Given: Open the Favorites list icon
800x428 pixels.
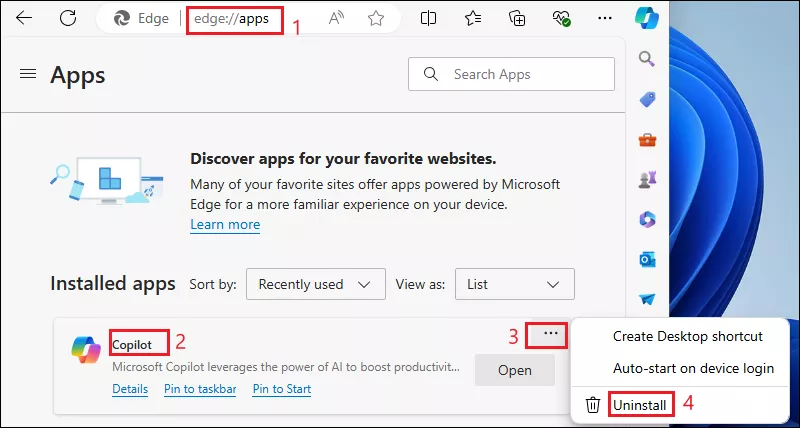Looking at the screenshot, I should click(473, 18).
